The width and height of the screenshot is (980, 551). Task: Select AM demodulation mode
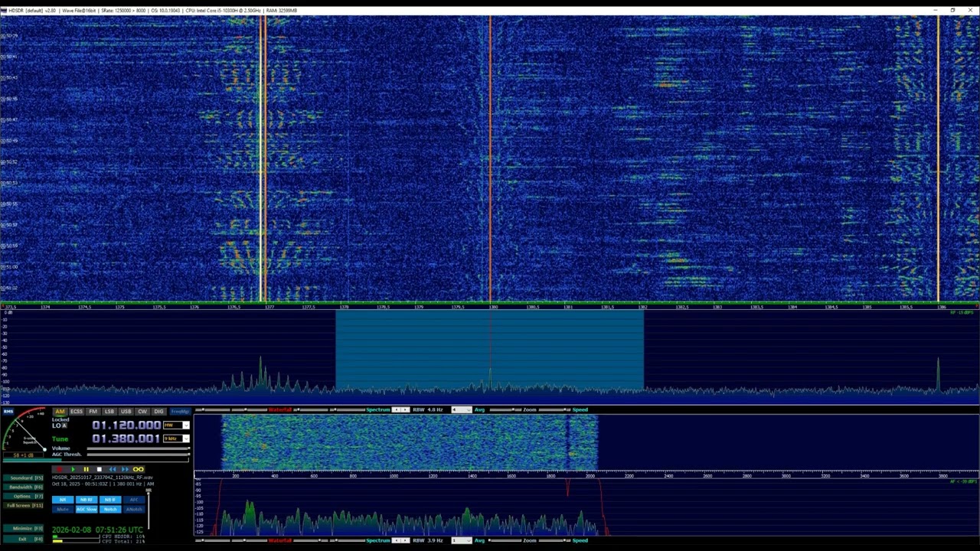point(60,412)
